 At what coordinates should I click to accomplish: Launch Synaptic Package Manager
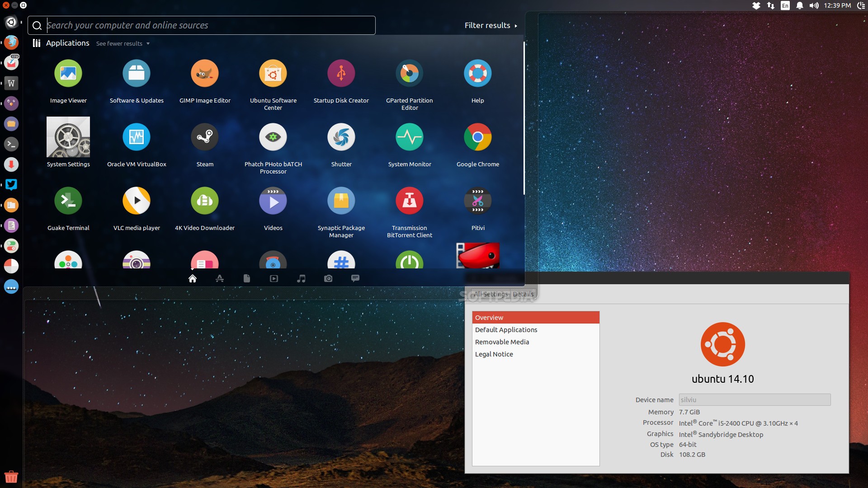[341, 201]
